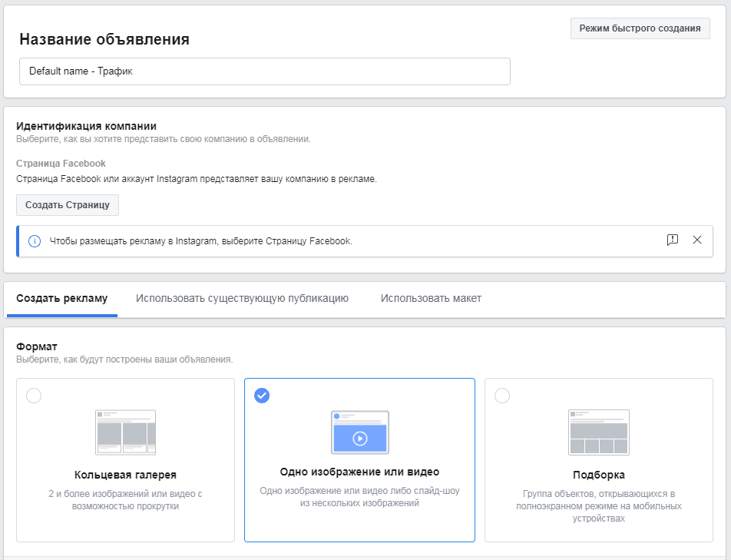Click the Страница Facebook label
731x560 pixels.
pyautogui.click(x=61, y=164)
